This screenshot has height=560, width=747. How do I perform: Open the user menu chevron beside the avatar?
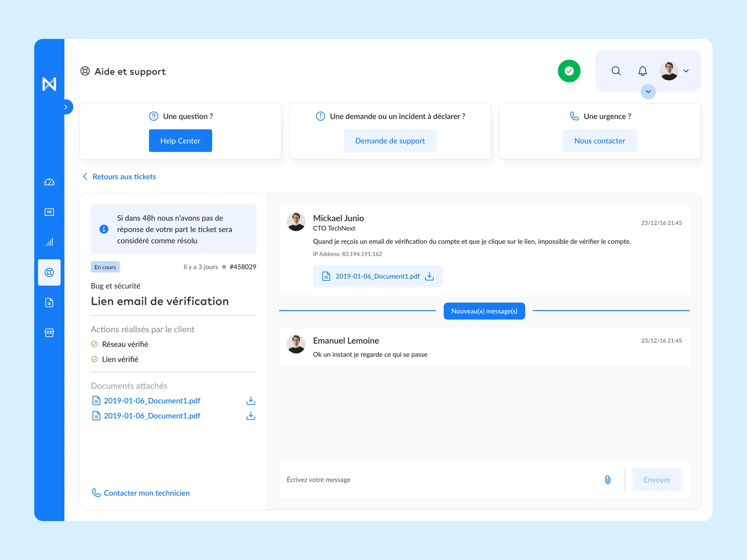click(x=686, y=71)
